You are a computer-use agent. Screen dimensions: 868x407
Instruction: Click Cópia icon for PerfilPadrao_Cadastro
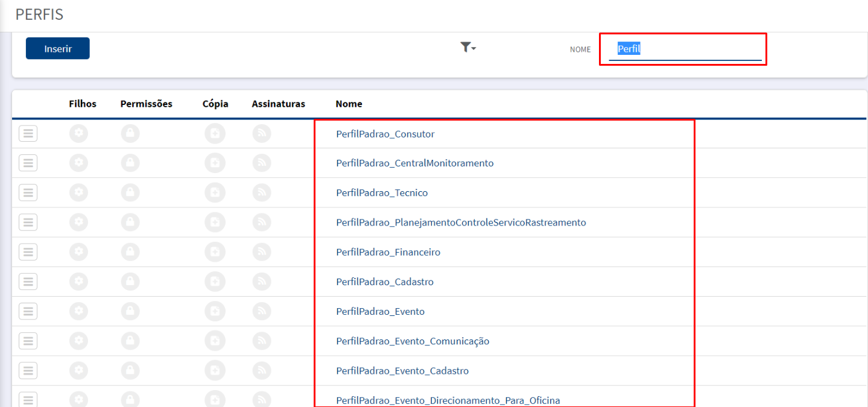click(x=215, y=282)
